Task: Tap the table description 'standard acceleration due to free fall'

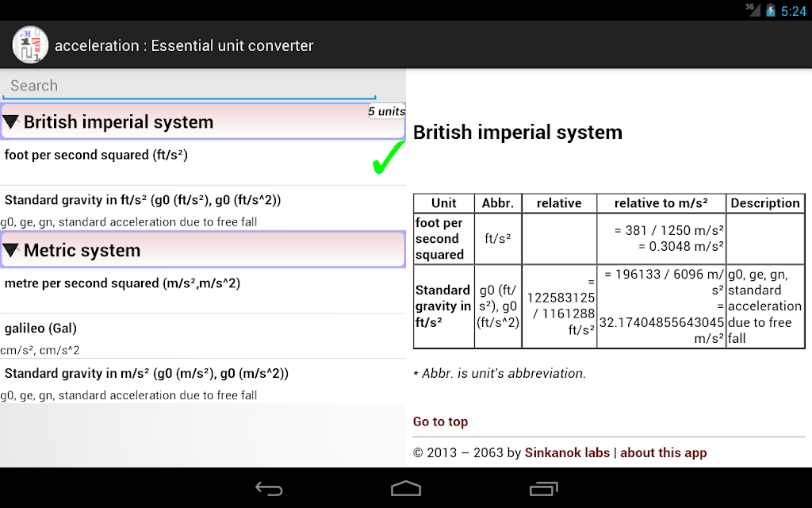Action: 765,306
